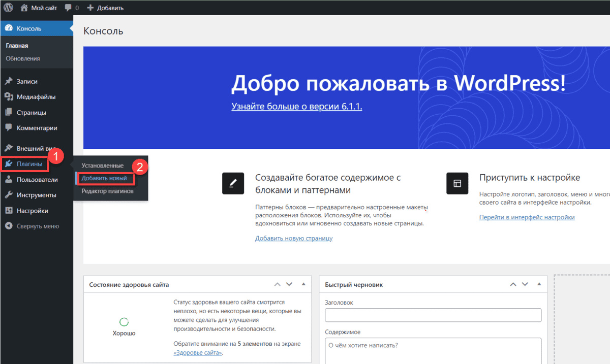Click the Настройки sliders icon
This screenshot has height=364, width=610.
9,211
